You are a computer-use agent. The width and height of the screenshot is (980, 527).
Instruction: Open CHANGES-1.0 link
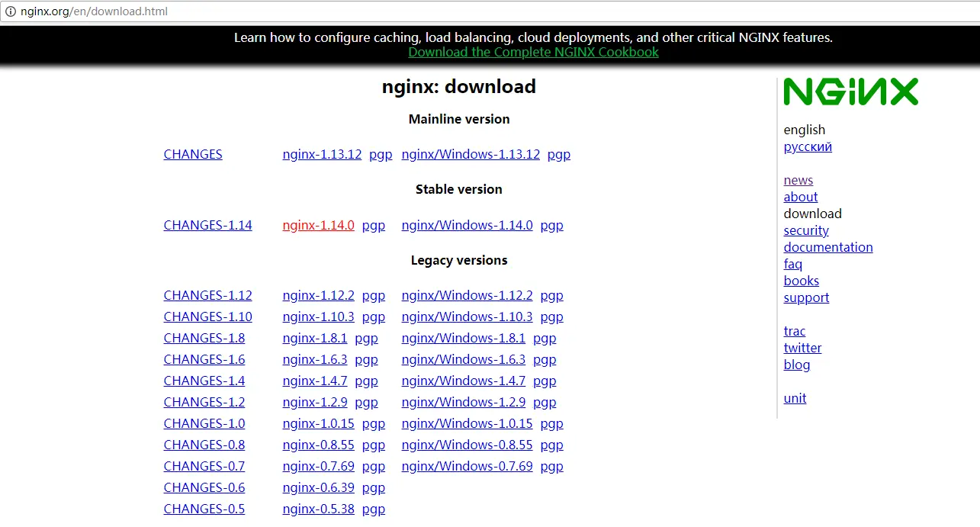204,423
